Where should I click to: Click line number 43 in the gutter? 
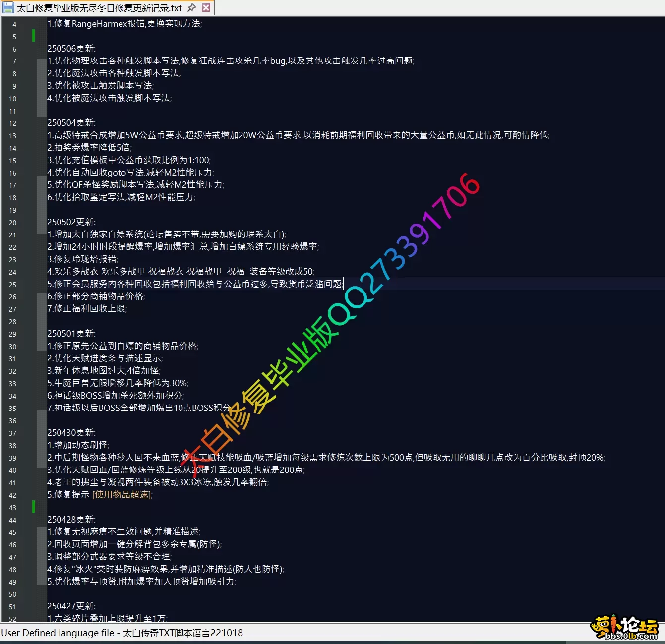click(x=13, y=508)
